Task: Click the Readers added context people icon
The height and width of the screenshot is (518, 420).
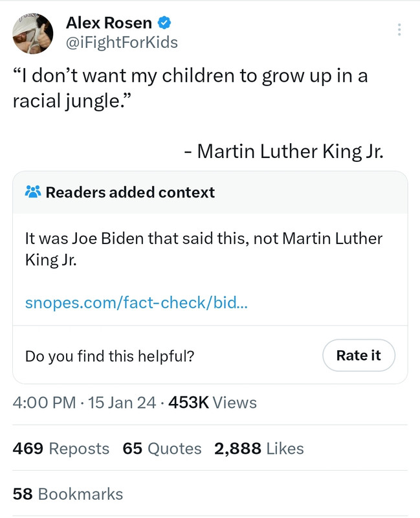Action: pyautogui.click(x=33, y=192)
